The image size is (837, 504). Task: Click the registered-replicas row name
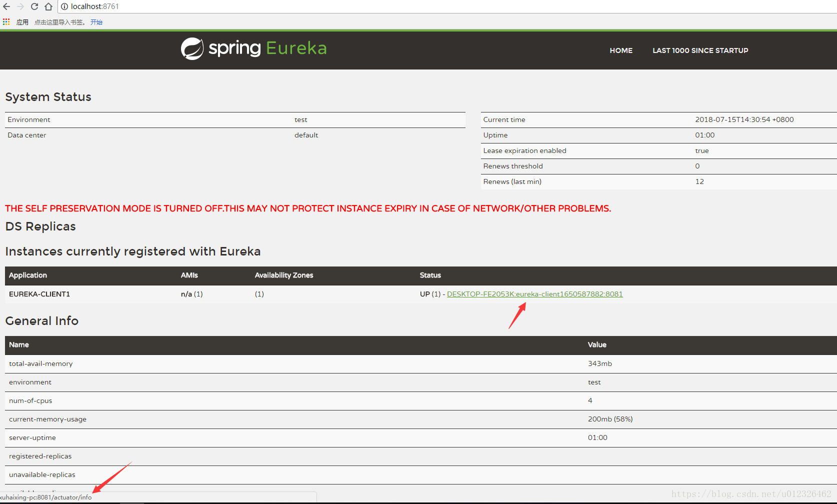click(x=40, y=456)
